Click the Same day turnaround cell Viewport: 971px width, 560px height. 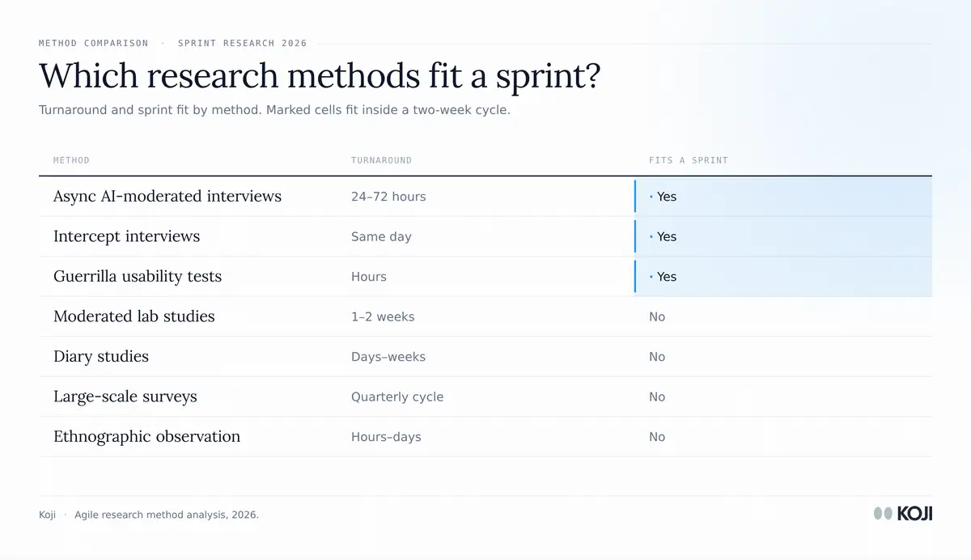tap(381, 237)
